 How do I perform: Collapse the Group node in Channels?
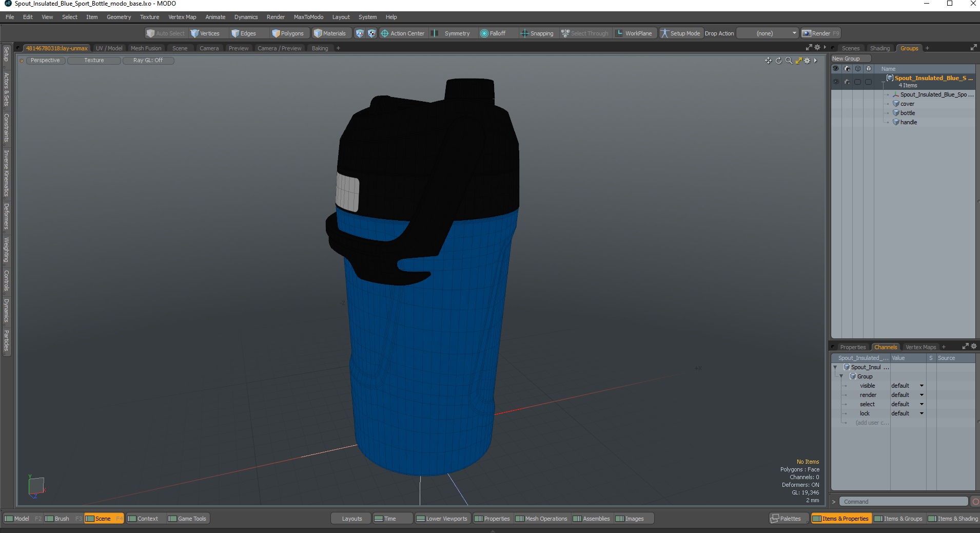click(x=841, y=376)
